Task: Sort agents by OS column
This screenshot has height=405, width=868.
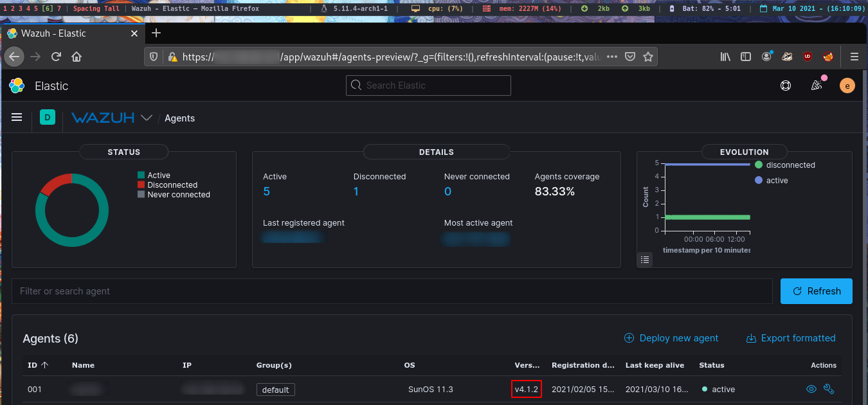Action: (409, 365)
